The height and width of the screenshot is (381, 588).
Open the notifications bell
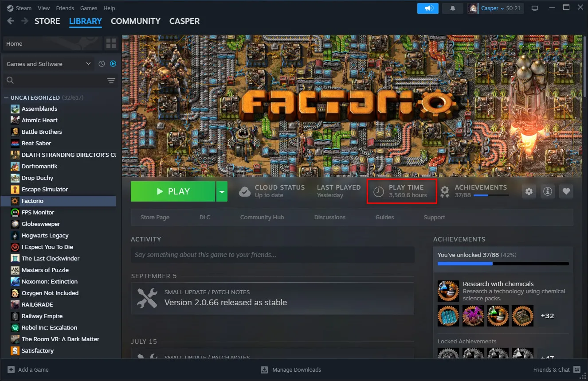pyautogui.click(x=453, y=8)
